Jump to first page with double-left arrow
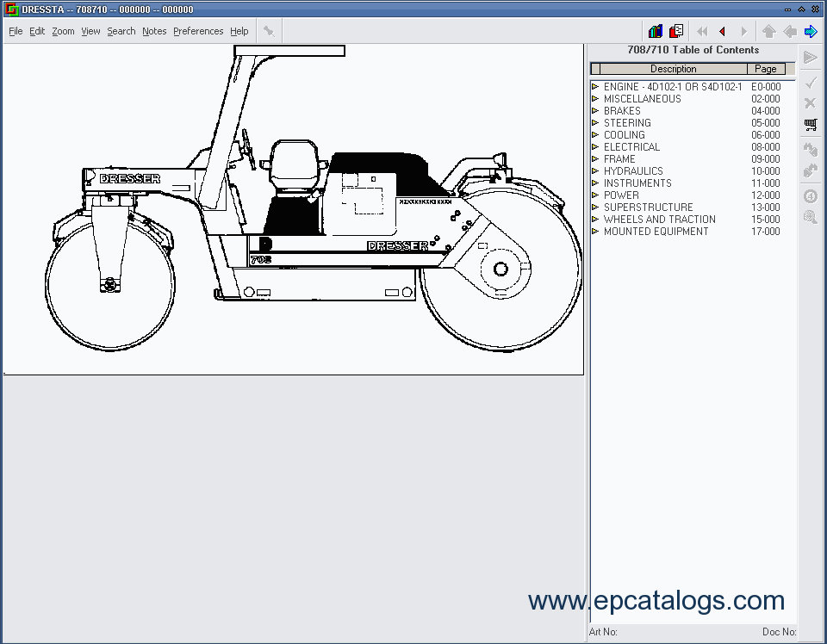Image resolution: width=827 pixels, height=644 pixels. (x=702, y=32)
